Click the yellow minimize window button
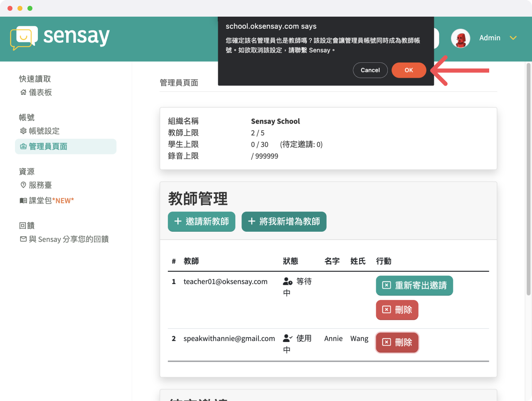Image resolution: width=532 pixels, height=401 pixels. coord(20,8)
